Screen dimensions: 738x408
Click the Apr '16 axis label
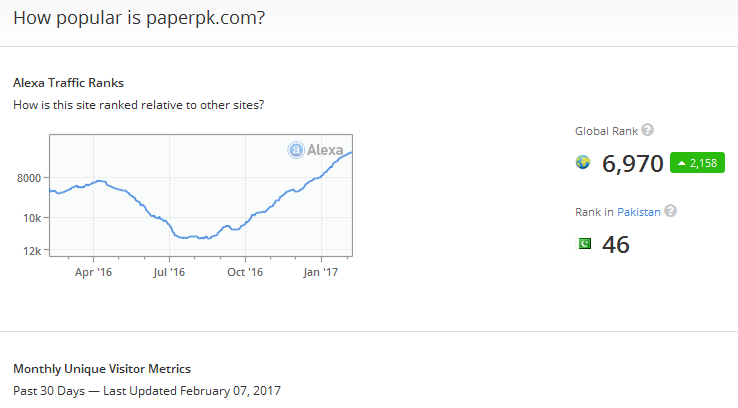click(x=93, y=272)
